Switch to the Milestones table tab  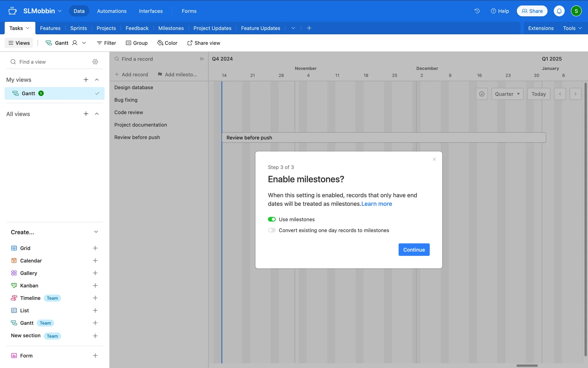click(x=171, y=28)
